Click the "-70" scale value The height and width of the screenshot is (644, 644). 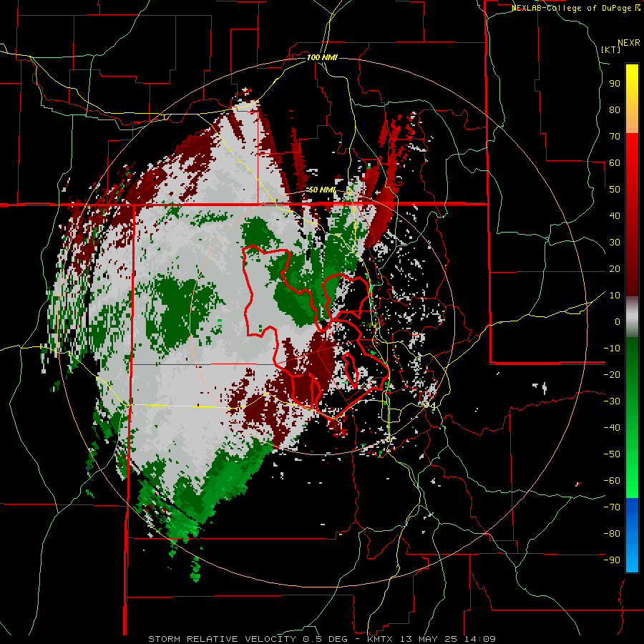tap(612, 507)
